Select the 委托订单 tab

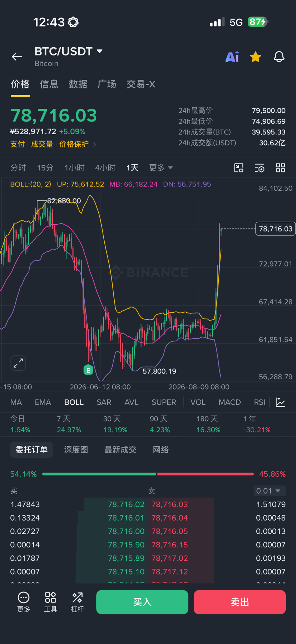pyautogui.click(x=32, y=450)
